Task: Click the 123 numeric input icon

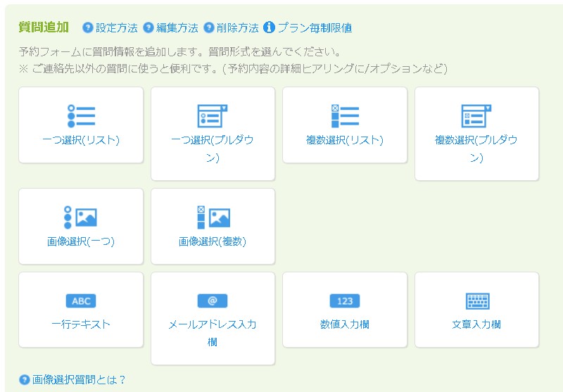Action: point(345,301)
